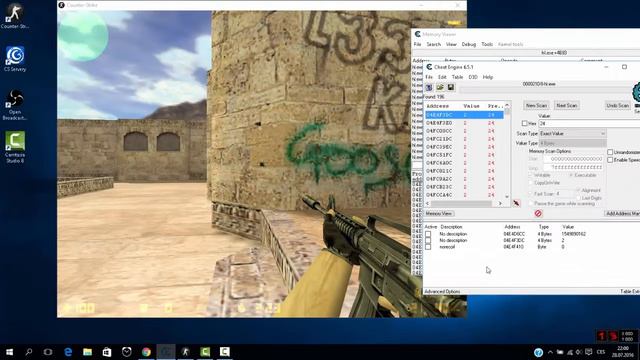This screenshot has width=640, height=360.
Task: Click the scan Value input field
Action: coord(589,123)
